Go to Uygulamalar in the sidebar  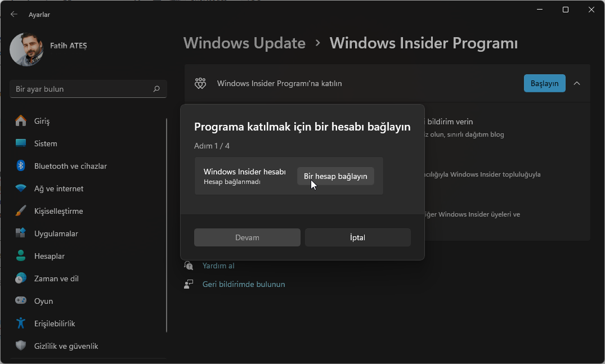tap(56, 233)
